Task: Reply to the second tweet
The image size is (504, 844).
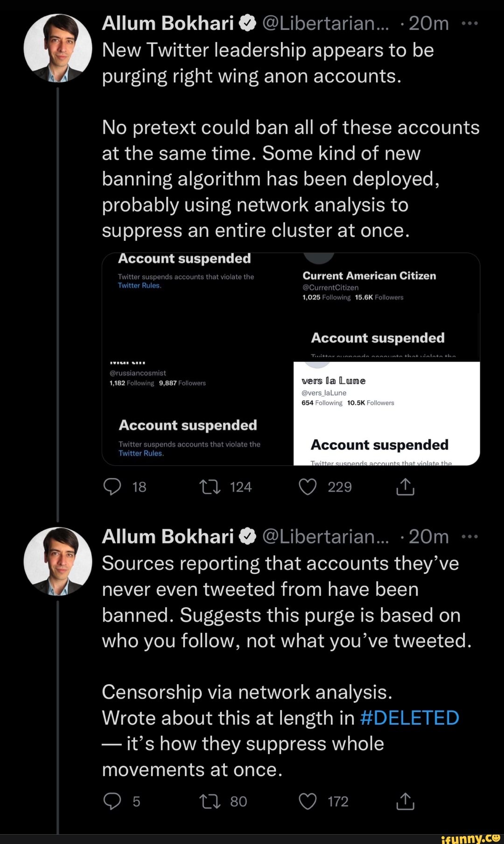Action: point(112,802)
